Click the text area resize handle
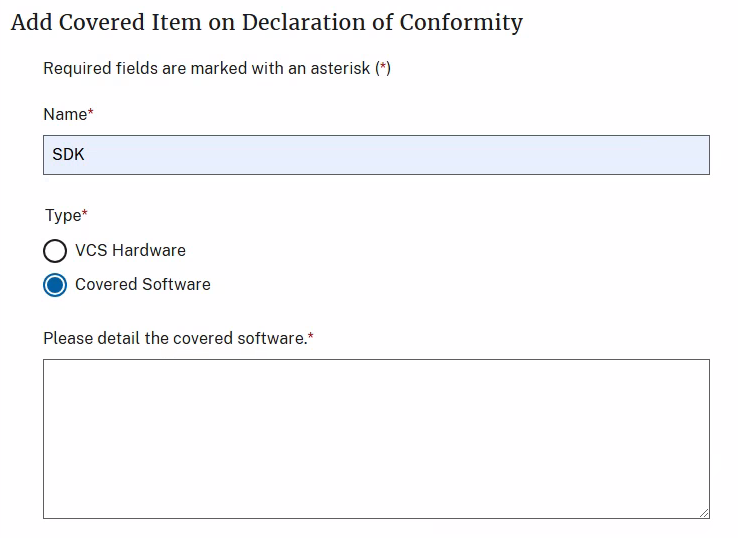The height and width of the screenshot is (538, 738). pyautogui.click(x=704, y=513)
